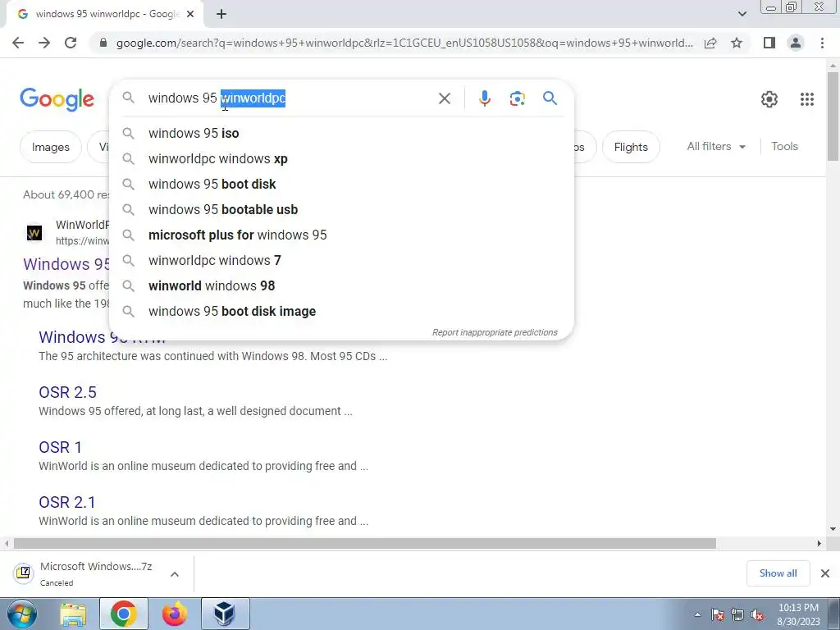
Task: Click the scroll down arrow of page
Action: click(x=833, y=529)
